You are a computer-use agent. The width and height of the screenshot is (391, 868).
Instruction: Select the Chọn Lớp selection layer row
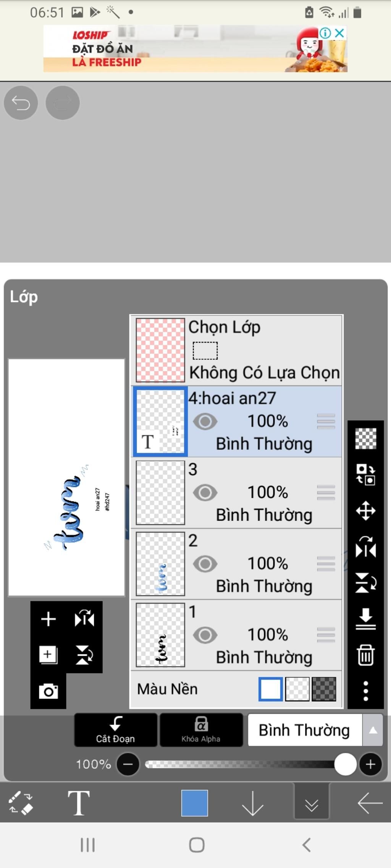[x=236, y=350]
